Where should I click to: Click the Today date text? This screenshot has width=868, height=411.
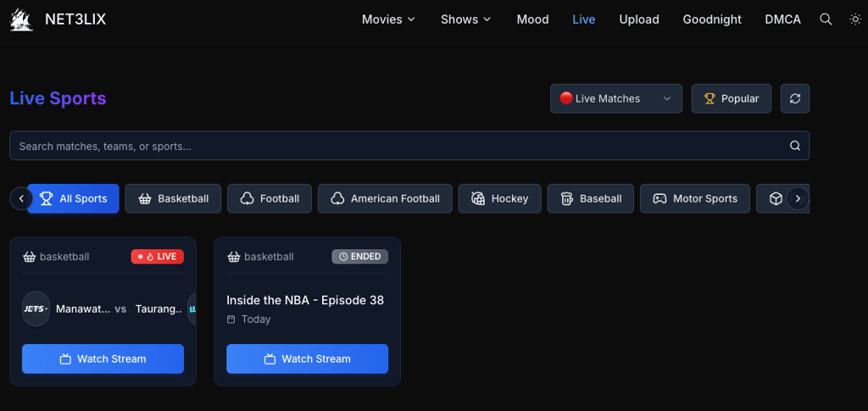[256, 319]
